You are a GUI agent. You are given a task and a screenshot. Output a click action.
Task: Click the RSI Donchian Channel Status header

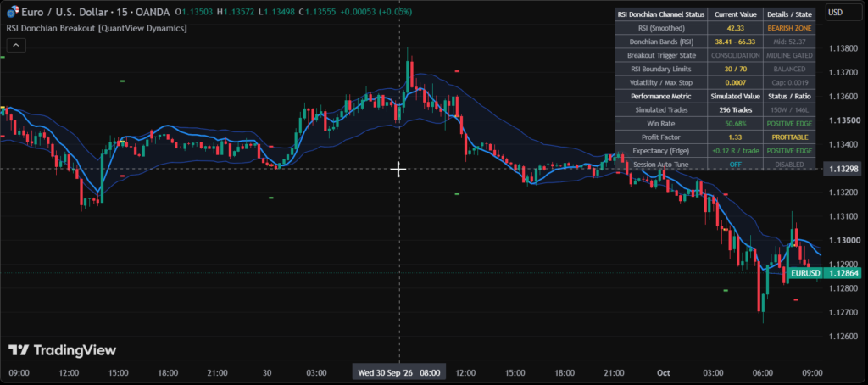click(x=661, y=14)
